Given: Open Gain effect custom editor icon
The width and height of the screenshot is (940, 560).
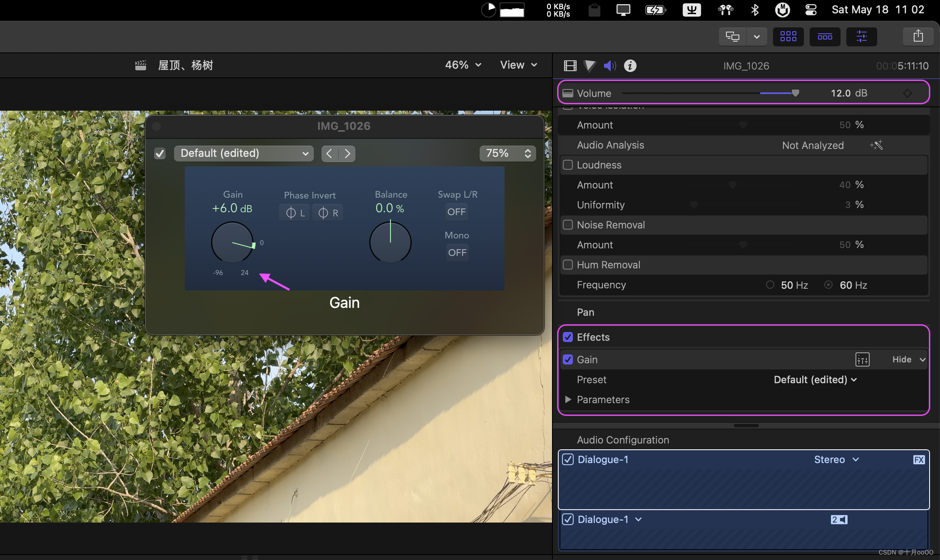Looking at the screenshot, I should 862,359.
